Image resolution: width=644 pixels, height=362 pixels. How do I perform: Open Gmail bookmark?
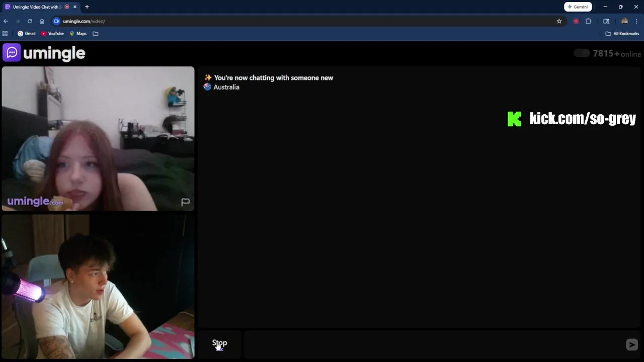click(x=27, y=34)
